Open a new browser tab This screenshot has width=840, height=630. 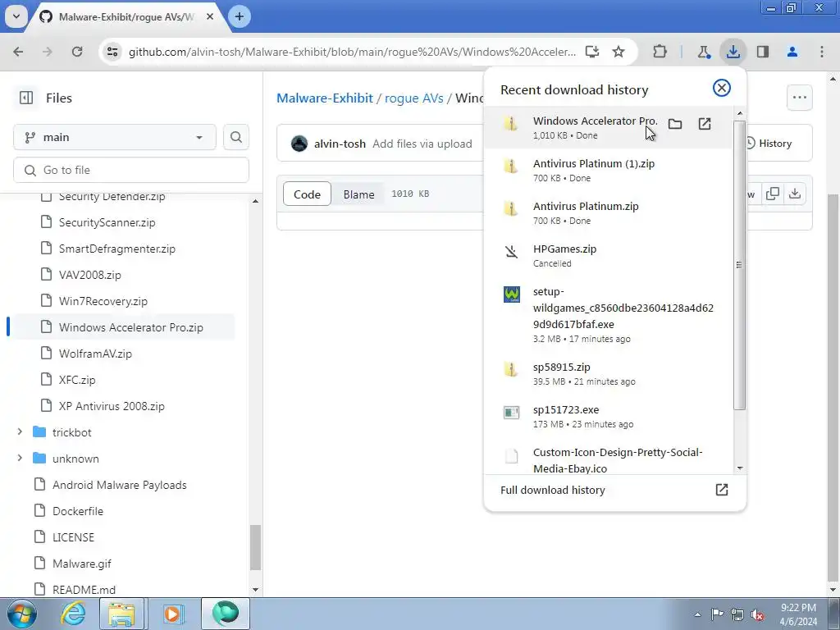tap(239, 16)
